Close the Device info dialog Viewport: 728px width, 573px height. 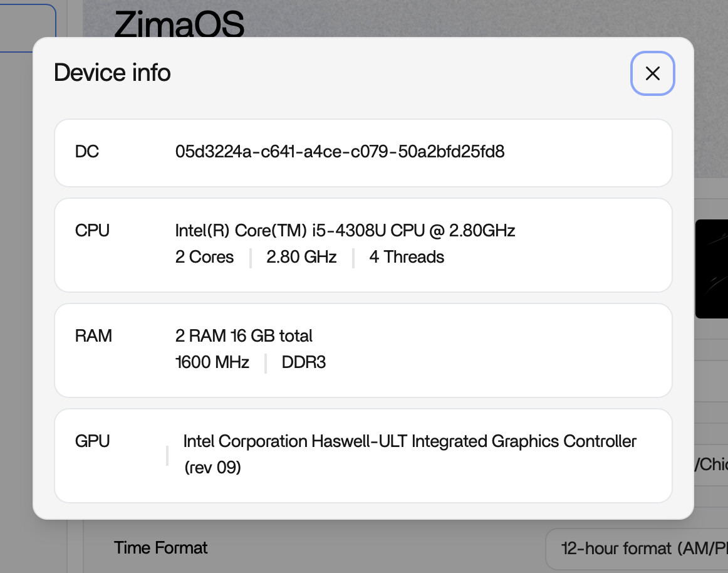(652, 73)
